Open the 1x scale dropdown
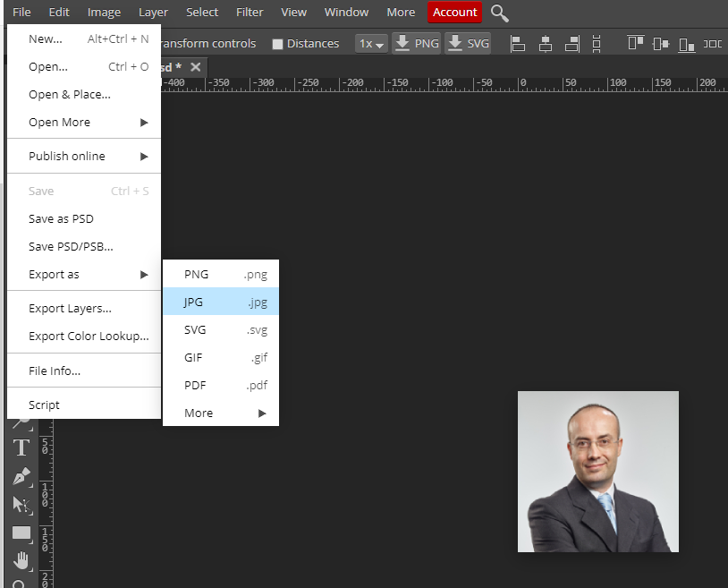The image size is (728, 588). (x=371, y=43)
